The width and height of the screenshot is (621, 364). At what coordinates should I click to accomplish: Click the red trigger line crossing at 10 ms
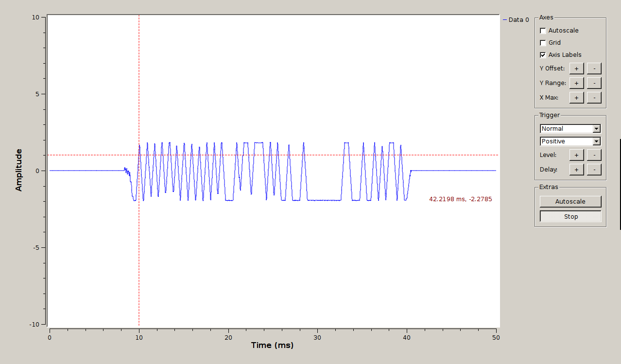click(x=139, y=155)
